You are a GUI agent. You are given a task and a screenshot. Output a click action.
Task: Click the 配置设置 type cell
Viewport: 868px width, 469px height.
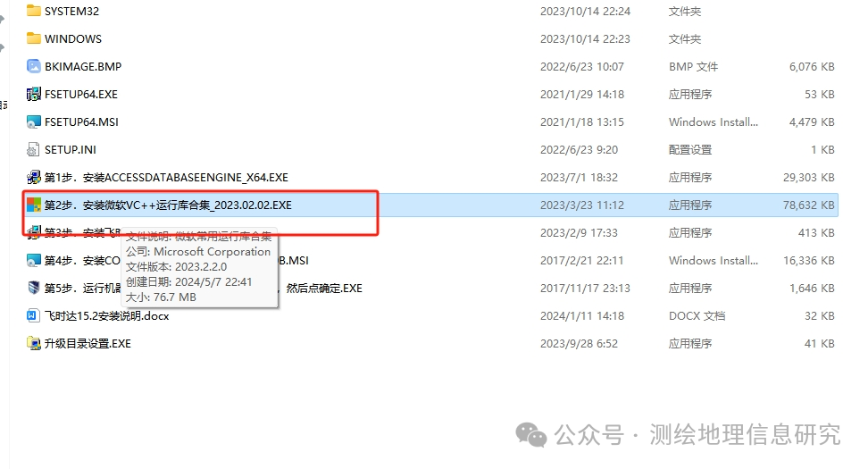click(690, 149)
